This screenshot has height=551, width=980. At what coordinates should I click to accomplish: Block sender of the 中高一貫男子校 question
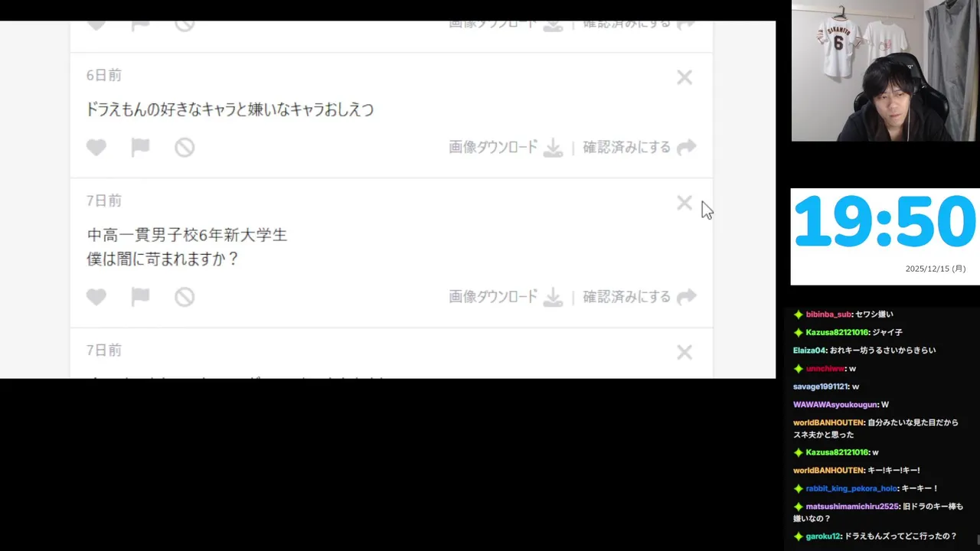[185, 297]
